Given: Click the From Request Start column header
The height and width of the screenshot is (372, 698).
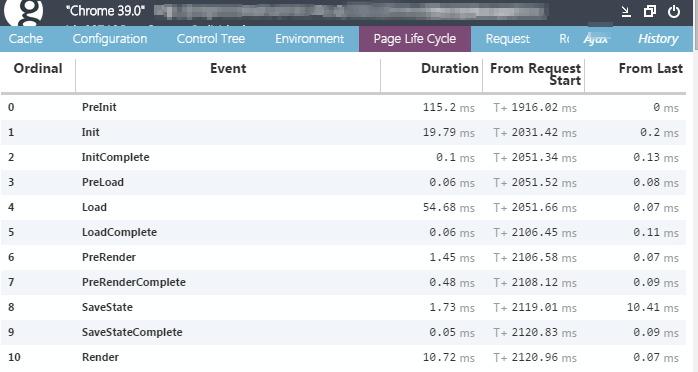Looking at the screenshot, I should pyautogui.click(x=536, y=74).
